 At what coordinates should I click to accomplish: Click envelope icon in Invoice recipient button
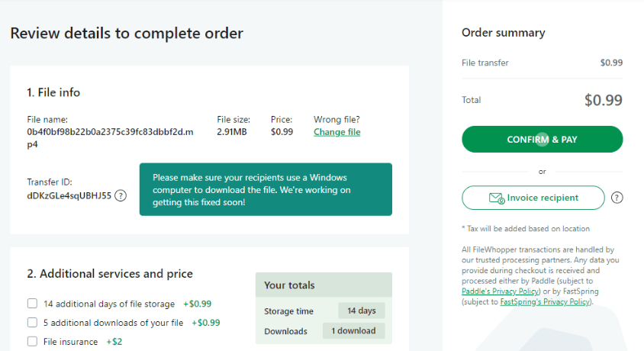click(x=497, y=198)
